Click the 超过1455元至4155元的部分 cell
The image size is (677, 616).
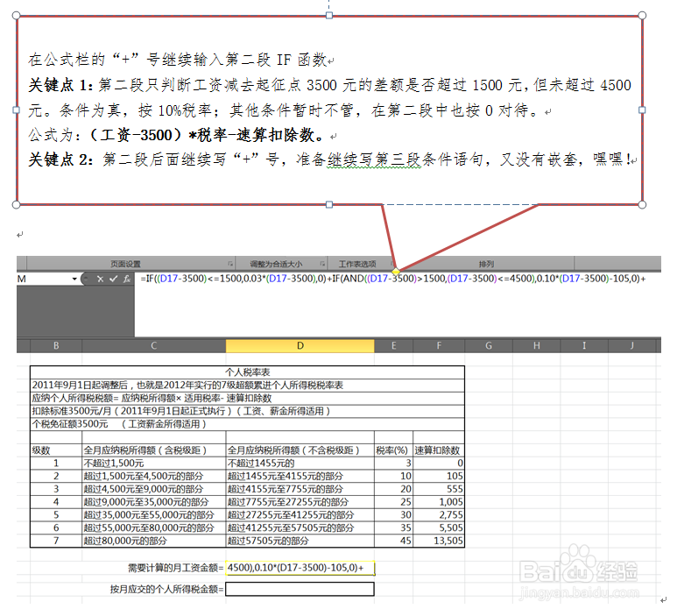(300, 477)
